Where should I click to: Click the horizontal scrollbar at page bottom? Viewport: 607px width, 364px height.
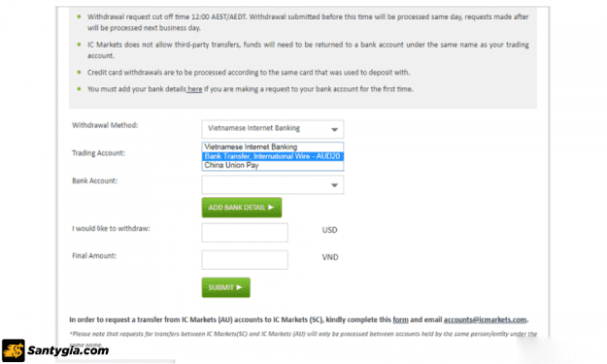[116, 362]
